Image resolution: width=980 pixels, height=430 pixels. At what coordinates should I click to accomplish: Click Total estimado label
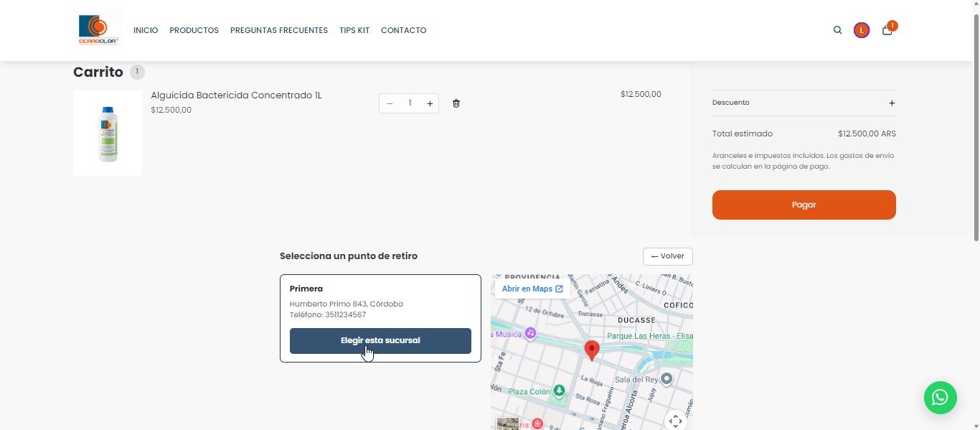pyautogui.click(x=743, y=134)
